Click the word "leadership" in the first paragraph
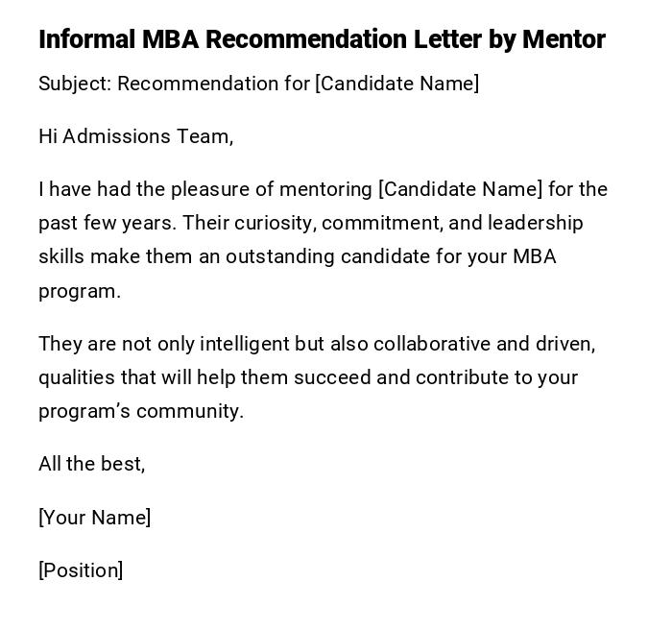The width and height of the screenshot is (672, 630). click(535, 223)
